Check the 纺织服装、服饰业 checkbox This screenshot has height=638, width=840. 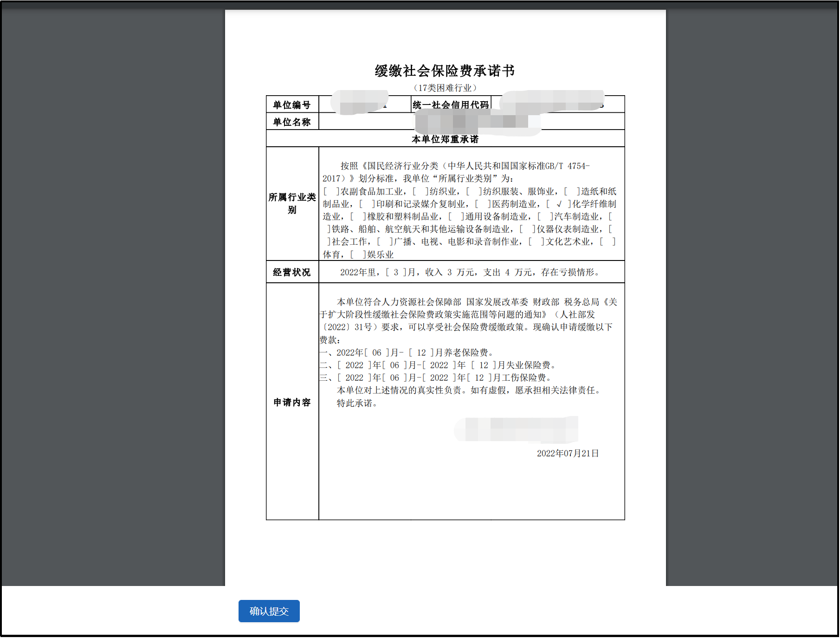click(x=473, y=191)
